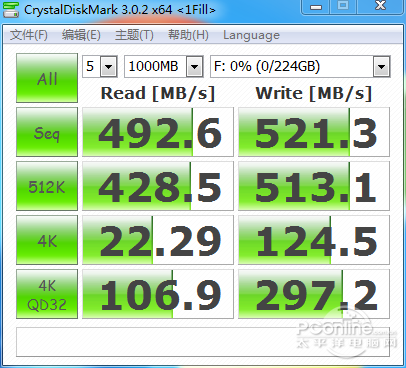
Task: Click the Seq read result 492.6
Action: click(x=158, y=132)
